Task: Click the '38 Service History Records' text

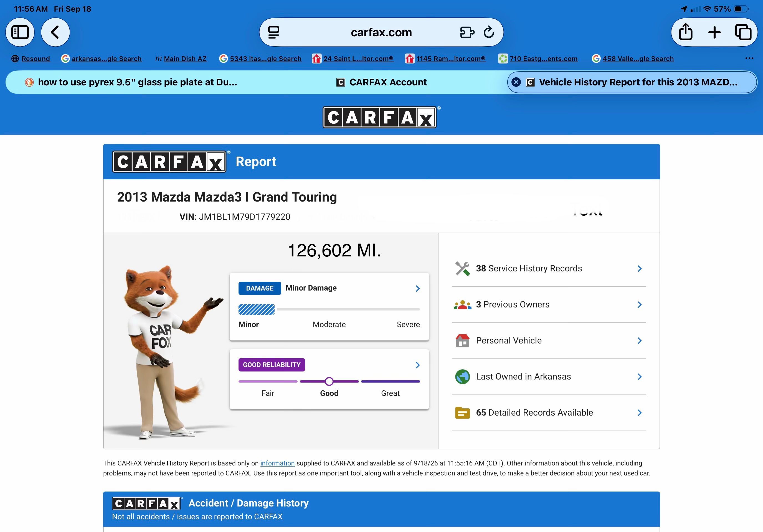Action: point(529,269)
